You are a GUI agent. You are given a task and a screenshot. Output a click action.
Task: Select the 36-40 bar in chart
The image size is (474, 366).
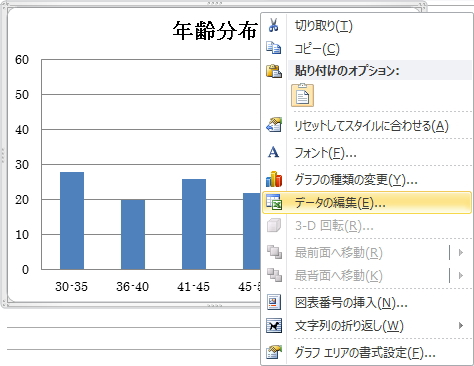tap(133, 234)
